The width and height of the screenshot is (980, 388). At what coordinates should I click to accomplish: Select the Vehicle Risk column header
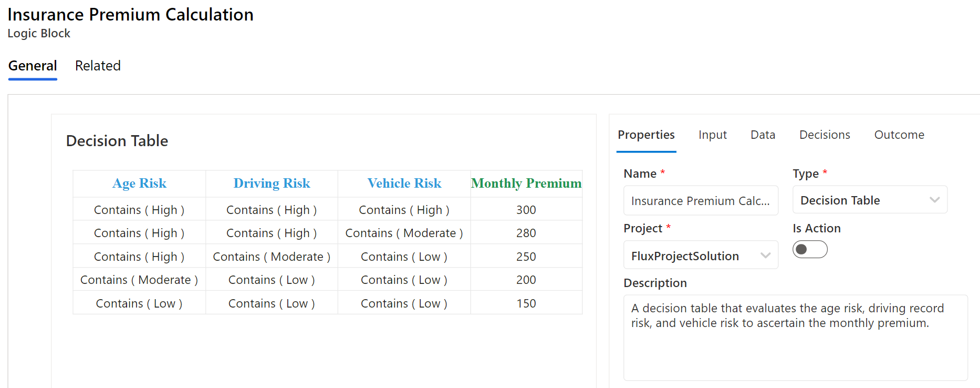(403, 183)
